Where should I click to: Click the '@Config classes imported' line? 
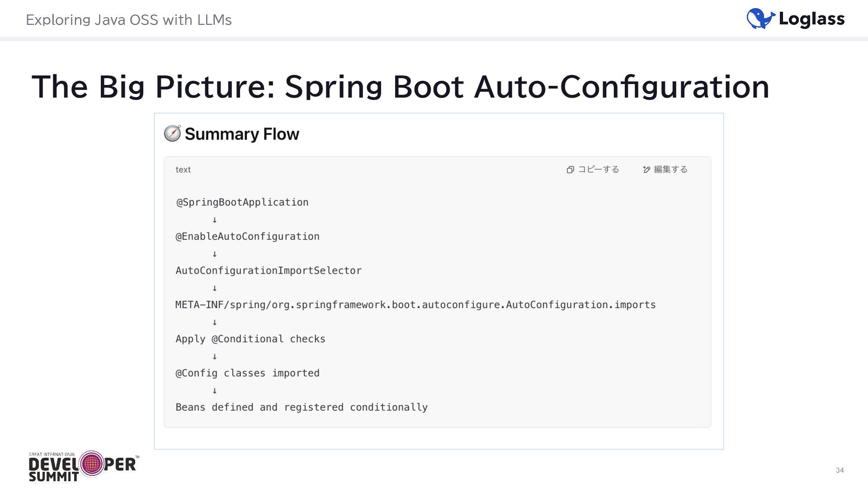(247, 373)
